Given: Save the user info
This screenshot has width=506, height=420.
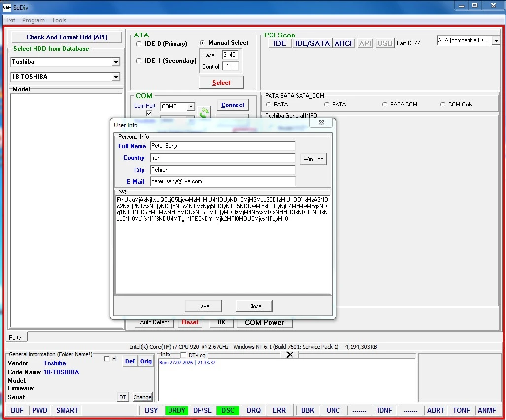Looking at the screenshot, I should click(x=203, y=306).
